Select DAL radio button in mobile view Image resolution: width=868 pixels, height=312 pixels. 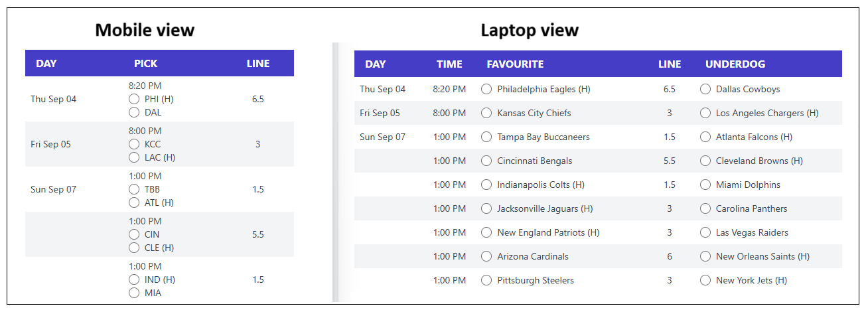point(134,112)
